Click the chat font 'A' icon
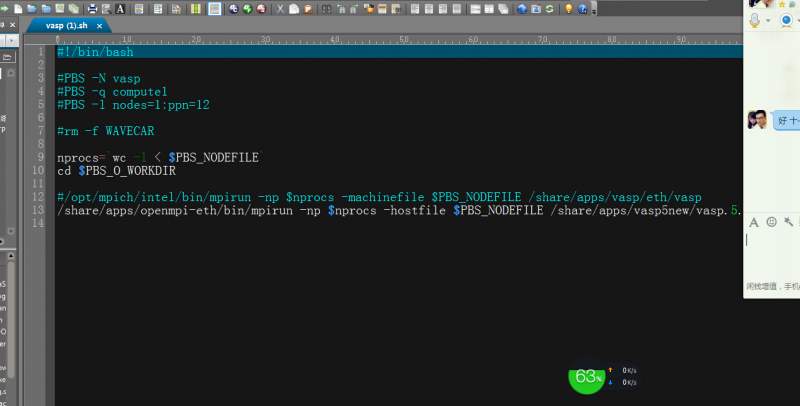The height and width of the screenshot is (406, 800). (754, 222)
